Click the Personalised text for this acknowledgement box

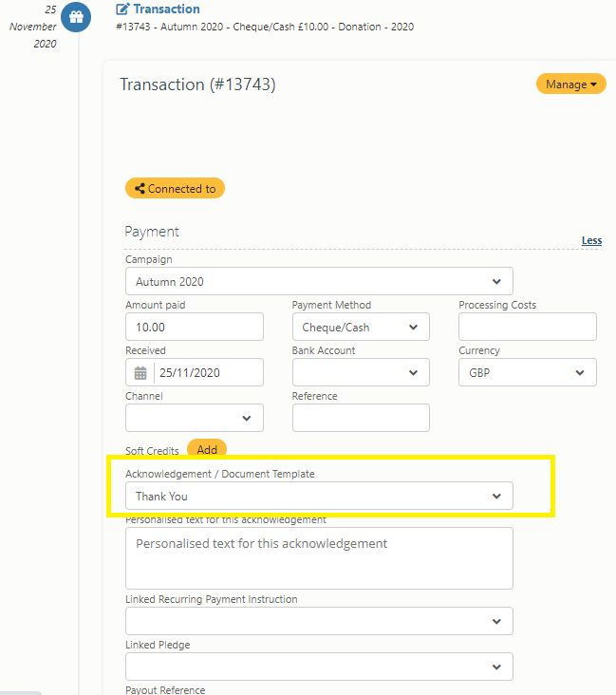click(x=319, y=558)
